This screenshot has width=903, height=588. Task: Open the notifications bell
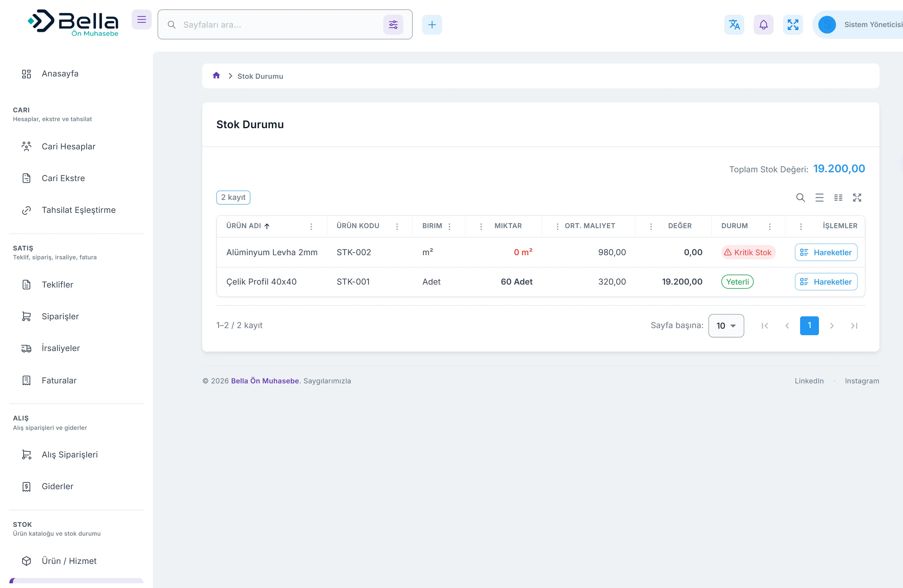[763, 25]
